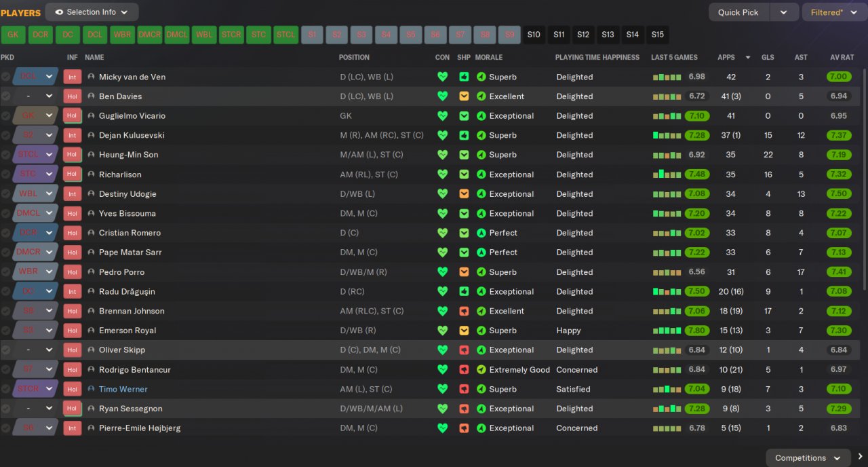Click Timo Werner's player profile icon
Screen dimensions: 868x467
coord(92,389)
